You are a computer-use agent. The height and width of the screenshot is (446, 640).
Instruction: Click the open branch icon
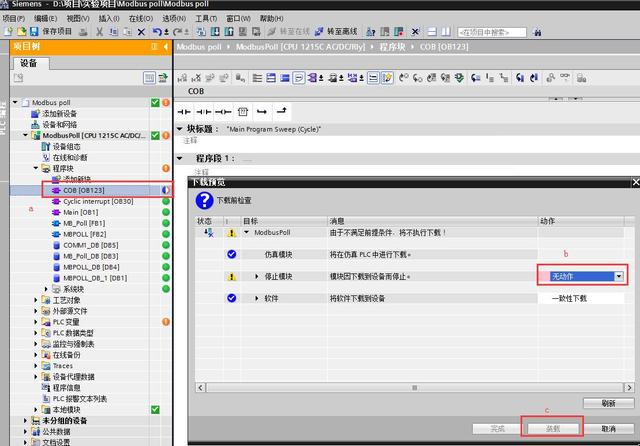pyautogui.click(x=262, y=111)
